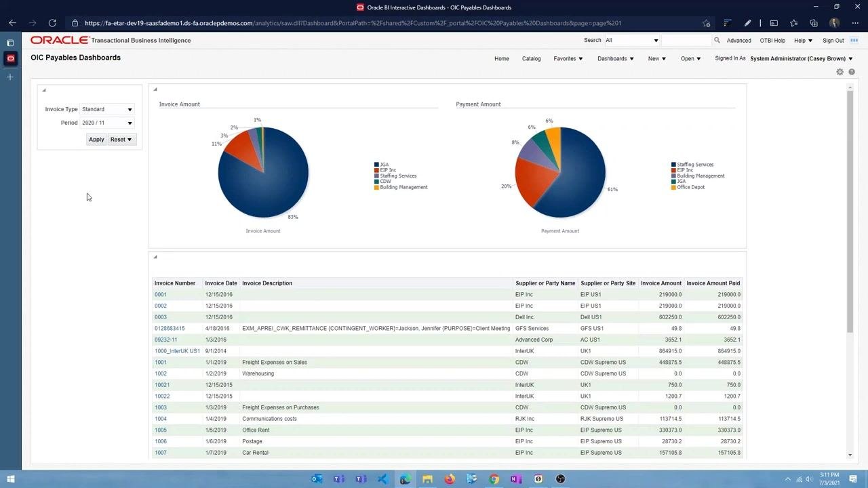Click the Advanced search link
The image size is (868, 488).
pos(738,41)
